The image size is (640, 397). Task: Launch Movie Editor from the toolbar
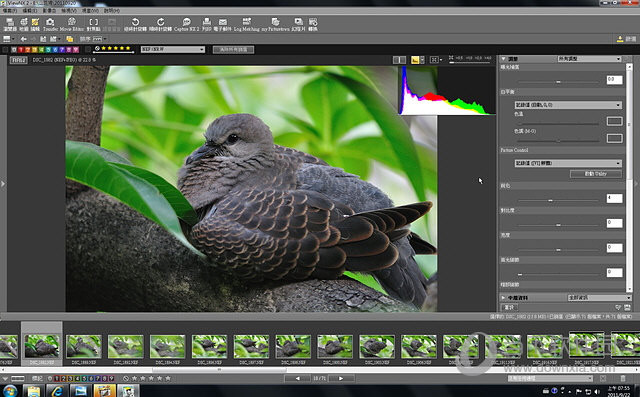click(72, 24)
